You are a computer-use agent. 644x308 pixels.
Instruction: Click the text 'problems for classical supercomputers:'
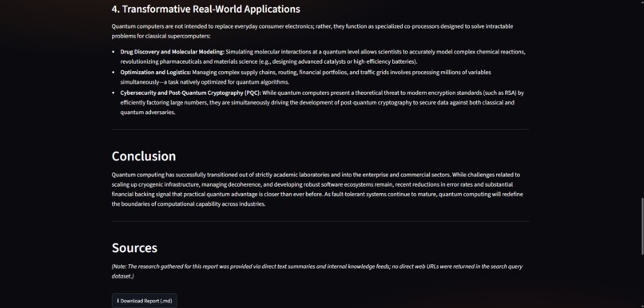(x=161, y=36)
